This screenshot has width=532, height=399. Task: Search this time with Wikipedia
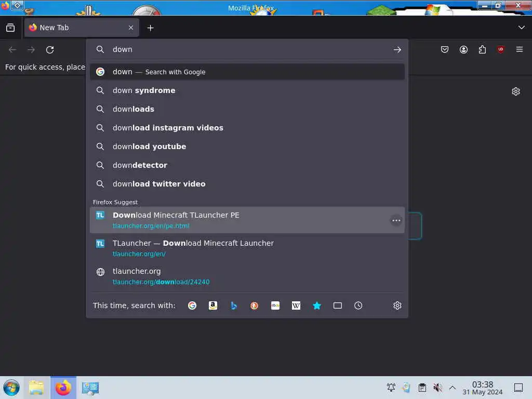(x=296, y=305)
